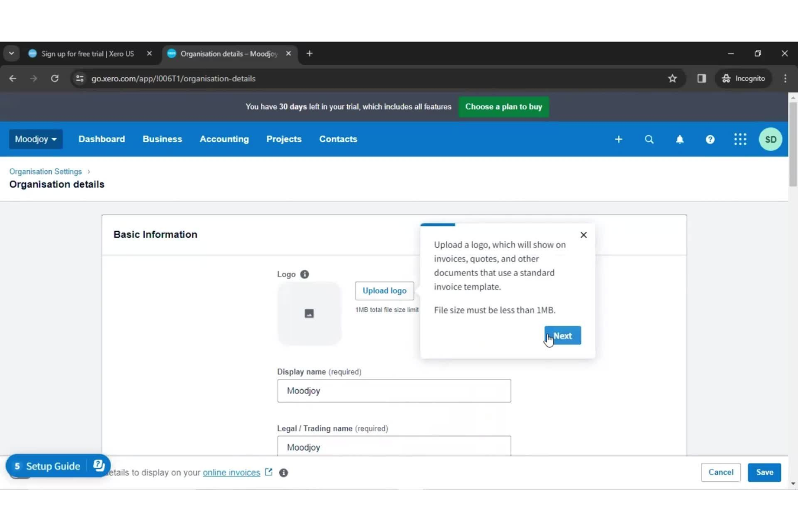The image size is (798, 532).
Task: Click the site information icon in address bar
Action: (x=80, y=79)
